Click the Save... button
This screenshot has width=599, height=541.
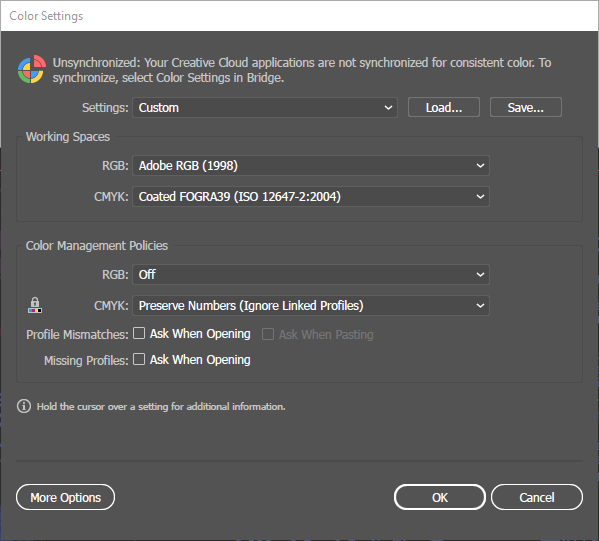(x=526, y=107)
